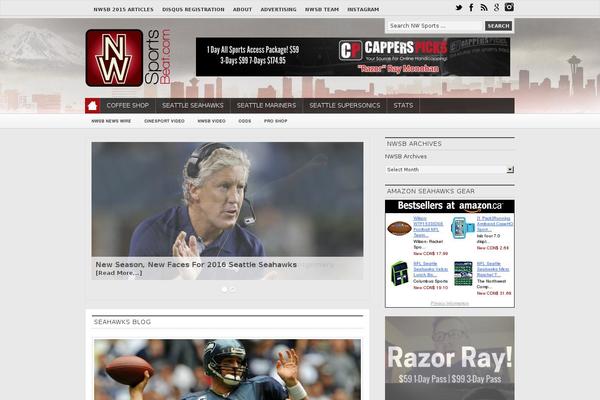Screen dimensions: 600x400
Task: Open the Facebook social icon
Action: pos(471,7)
